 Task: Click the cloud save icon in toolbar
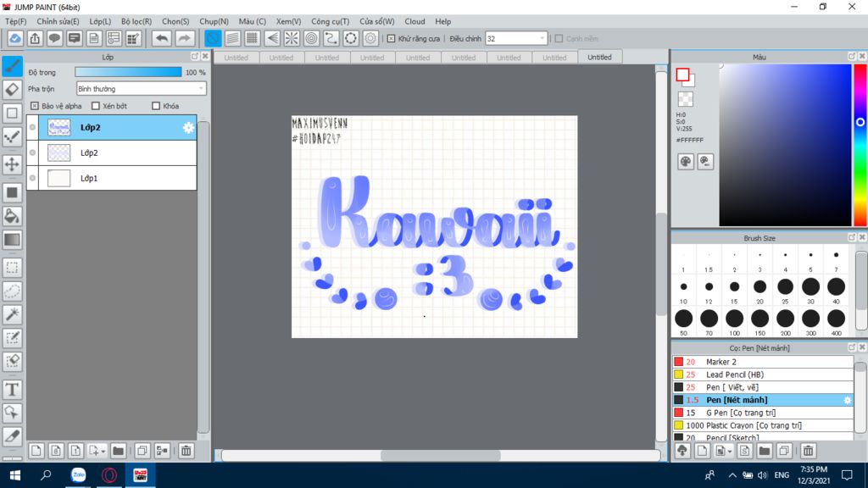point(15,38)
